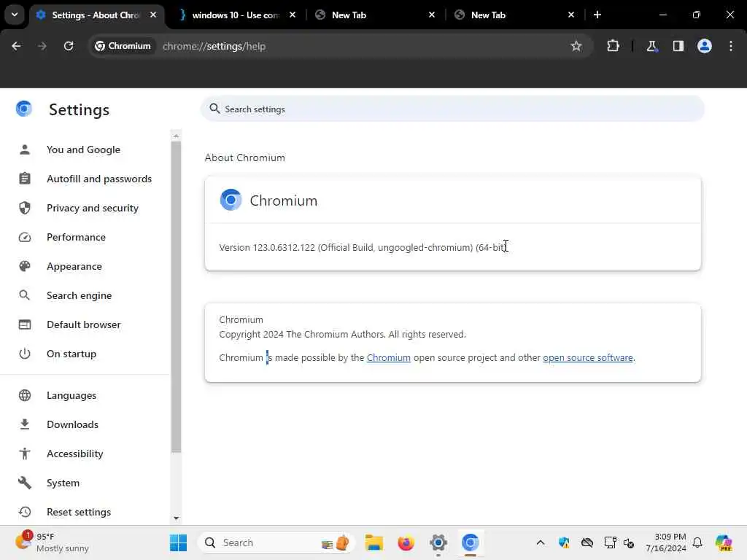Open Reset settings section

(79, 512)
